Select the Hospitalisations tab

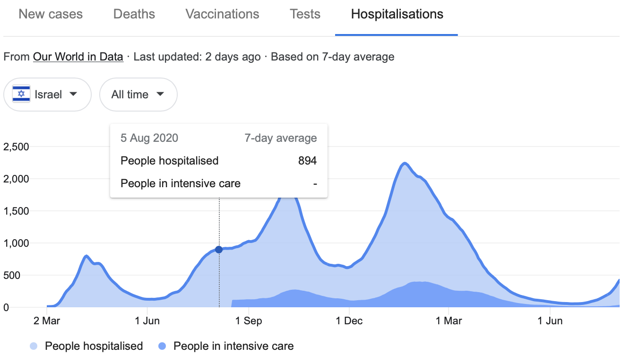(x=397, y=14)
